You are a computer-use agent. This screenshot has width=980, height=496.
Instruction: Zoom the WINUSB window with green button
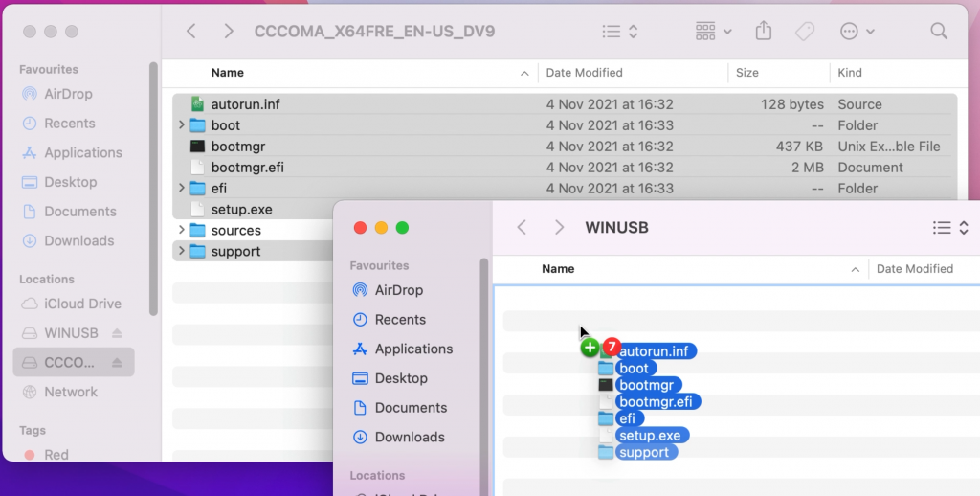tap(403, 228)
